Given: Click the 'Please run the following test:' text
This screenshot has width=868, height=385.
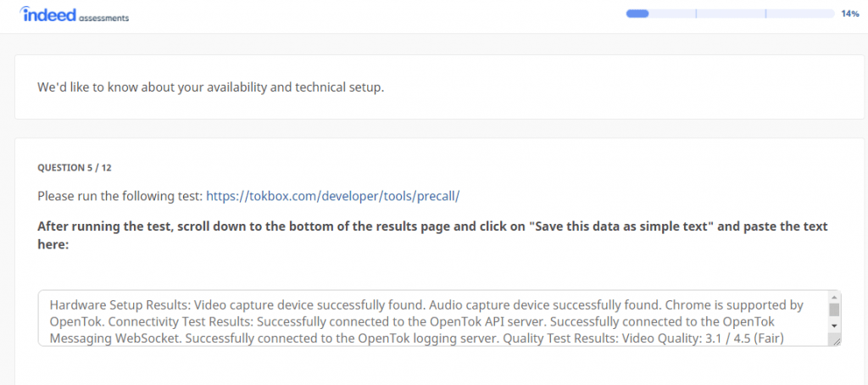Looking at the screenshot, I should [120, 196].
